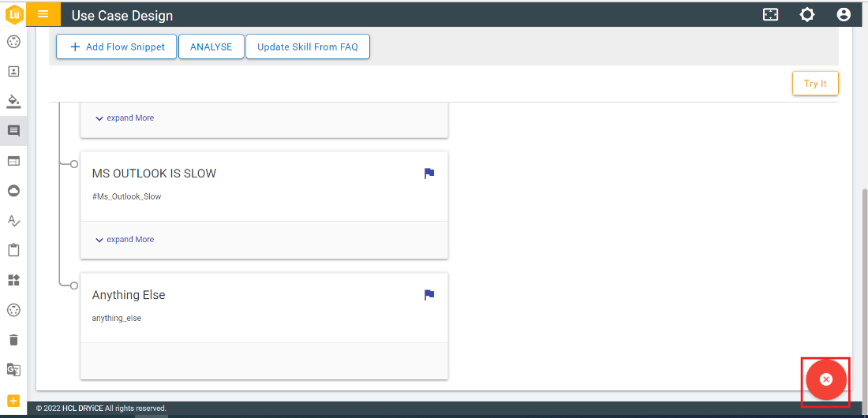The image size is (868, 418).
Task: Expand more under MS OUTLOOK IS SLOW
Action: pyautogui.click(x=125, y=240)
